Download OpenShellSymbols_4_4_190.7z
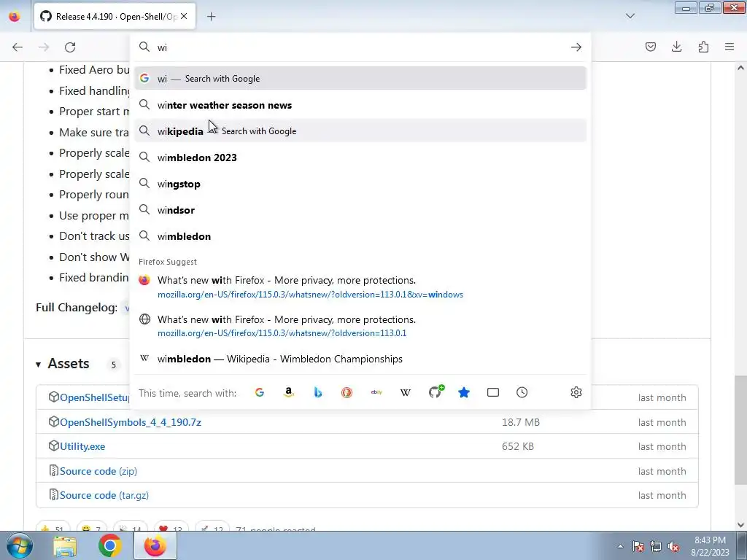 (x=131, y=422)
